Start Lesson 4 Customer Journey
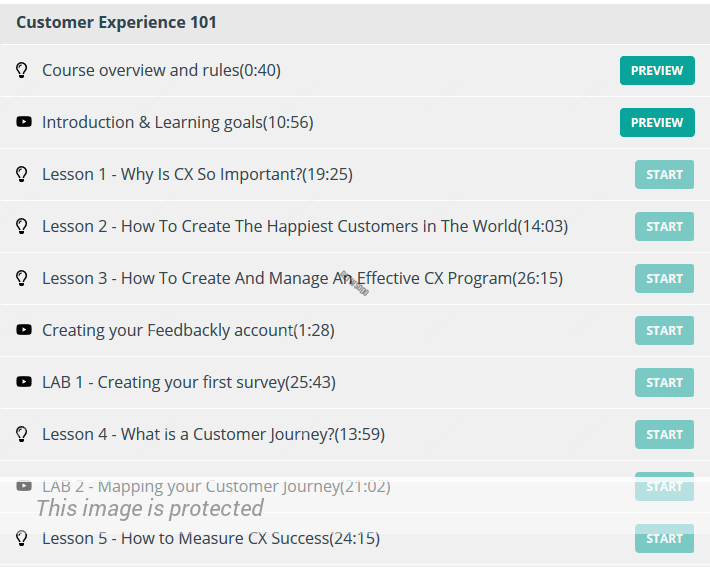Viewport: 710px width, 567px height. pyautogui.click(x=664, y=435)
